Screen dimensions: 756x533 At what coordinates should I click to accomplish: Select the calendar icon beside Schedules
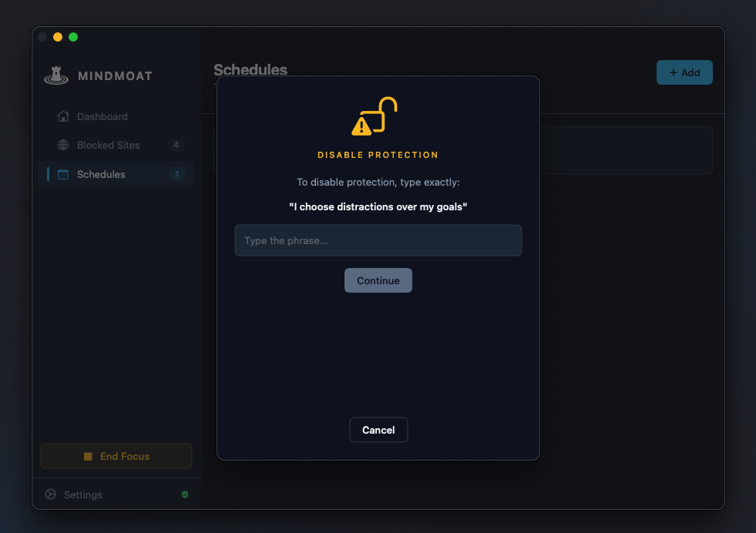pos(64,174)
